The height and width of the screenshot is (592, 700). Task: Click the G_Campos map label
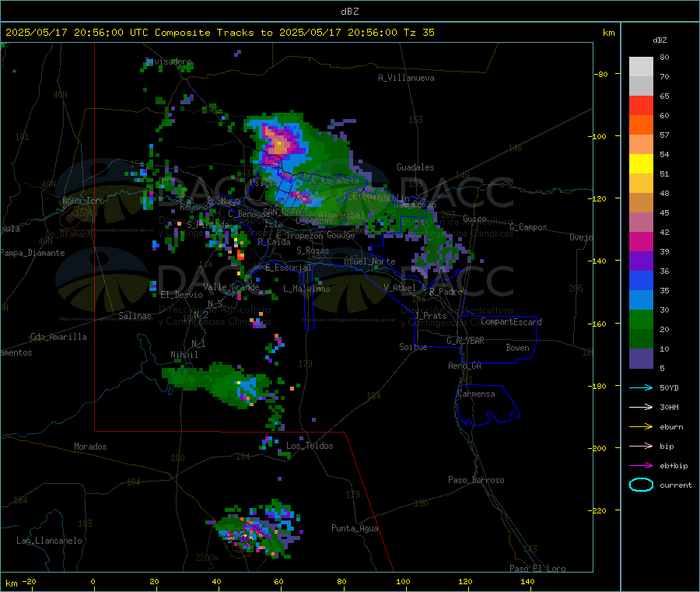[x=528, y=227]
